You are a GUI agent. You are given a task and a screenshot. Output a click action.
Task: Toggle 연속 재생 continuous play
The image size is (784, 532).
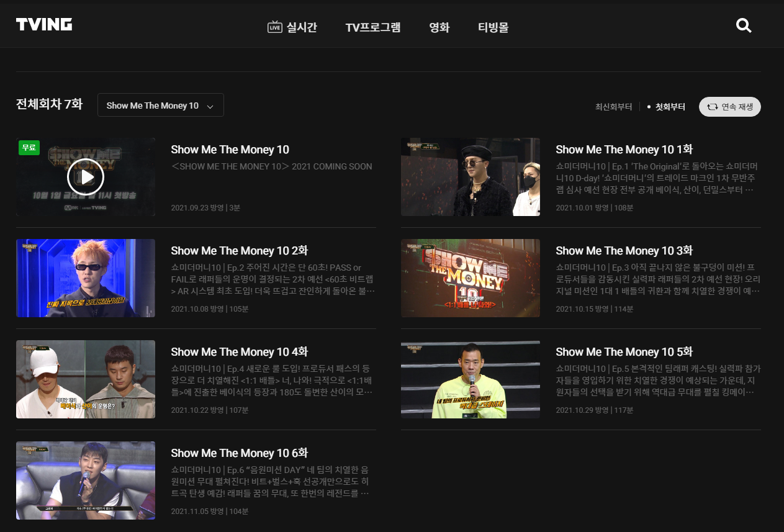(730, 107)
